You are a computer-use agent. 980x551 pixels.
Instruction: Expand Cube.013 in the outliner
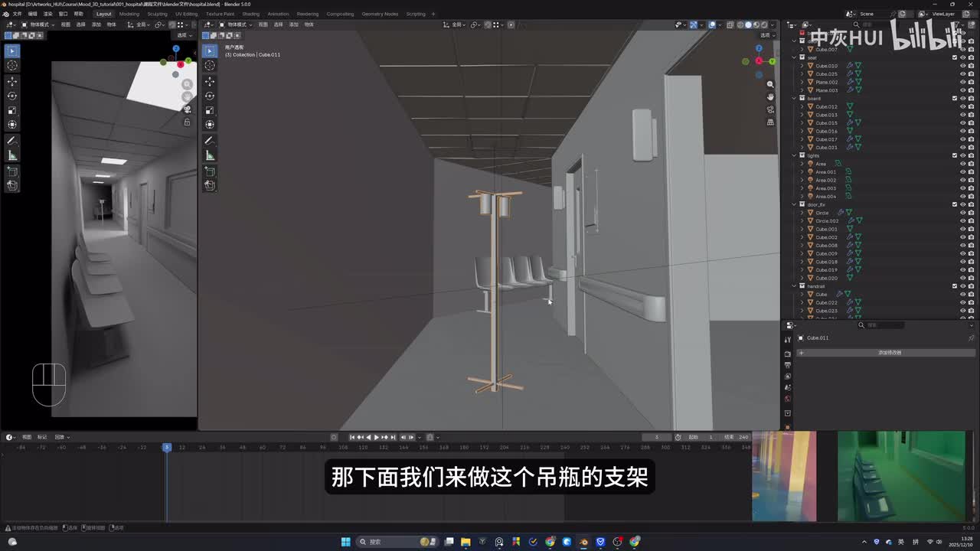click(x=802, y=115)
